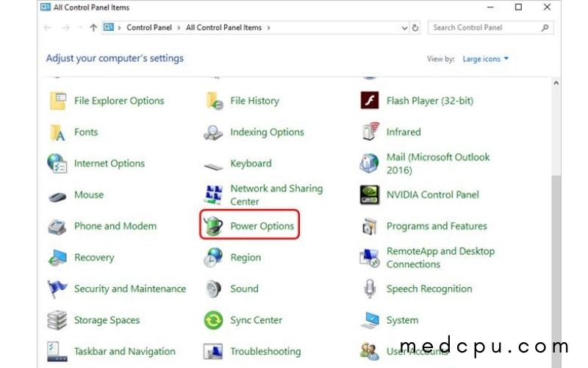
Task: Open the Speech Recognition microphone icon
Action: [370, 289]
